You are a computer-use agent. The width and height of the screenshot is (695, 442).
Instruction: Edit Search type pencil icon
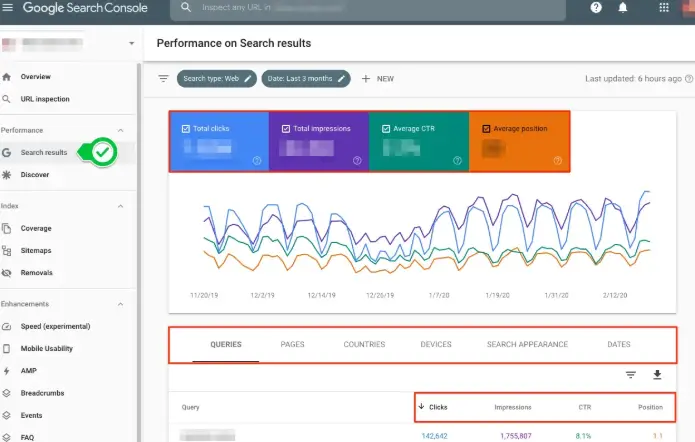coord(248,79)
